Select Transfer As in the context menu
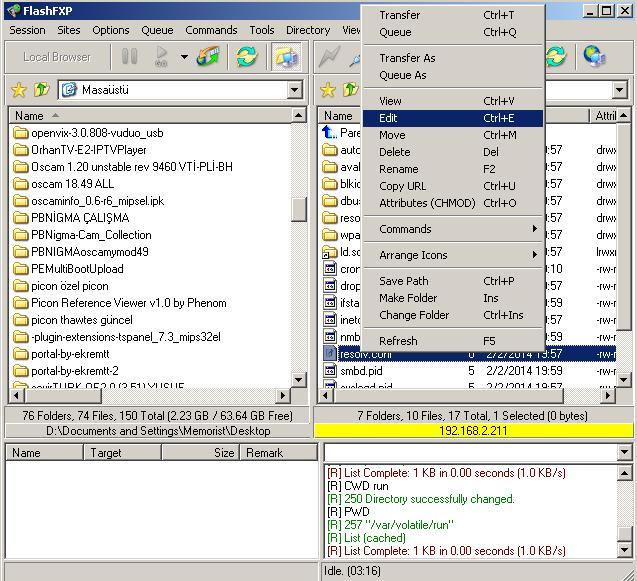This screenshot has height=581, width=637. pos(453,58)
